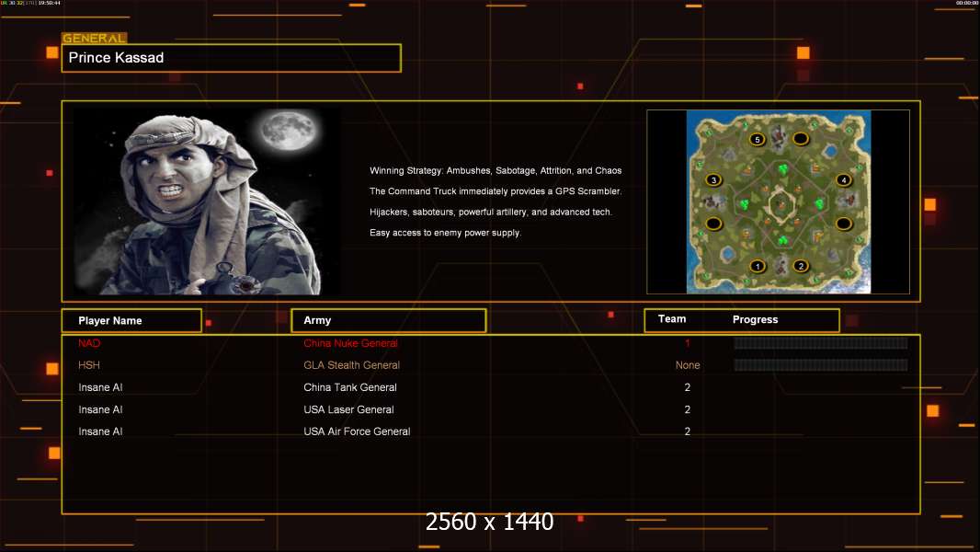Click the Army column header
Viewport: 980px width, 552px height.
[x=388, y=321]
